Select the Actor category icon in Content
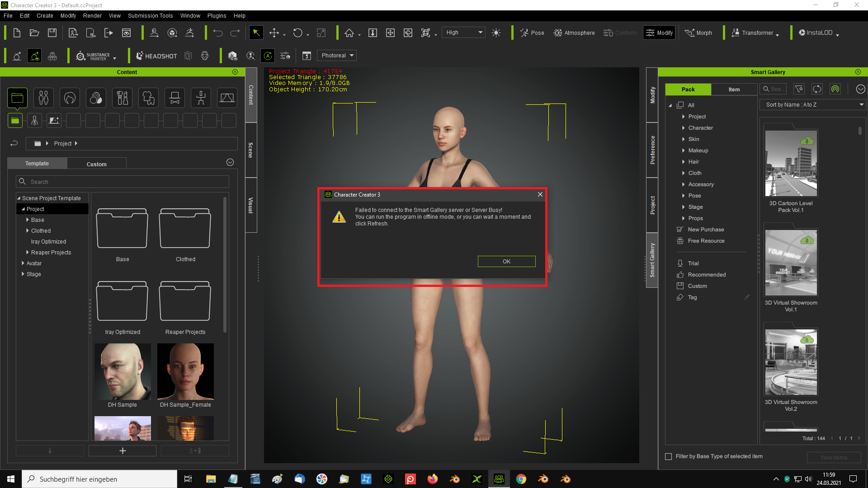The width and height of the screenshot is (868, 488). pyautogui.click(x=43, y=98)
